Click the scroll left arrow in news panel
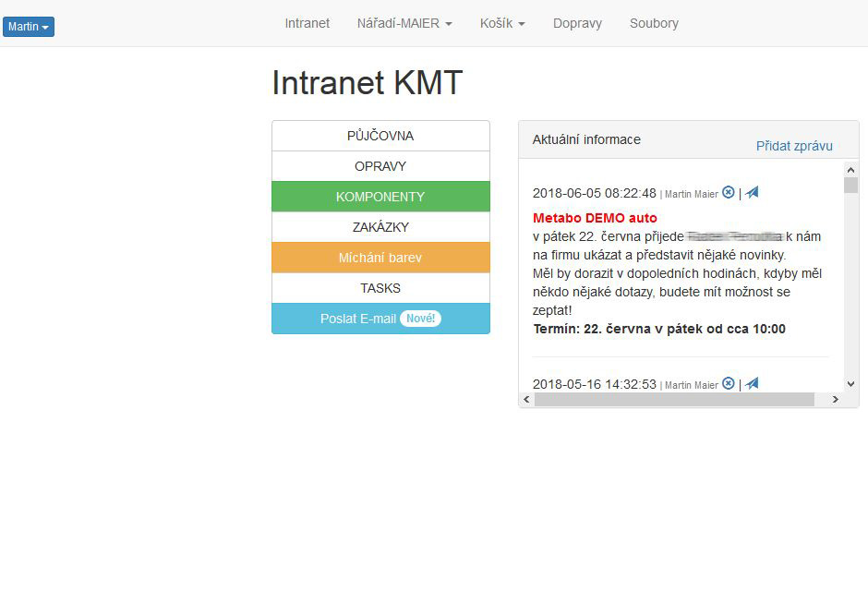The image size is (868, 602). pos(526,400)
